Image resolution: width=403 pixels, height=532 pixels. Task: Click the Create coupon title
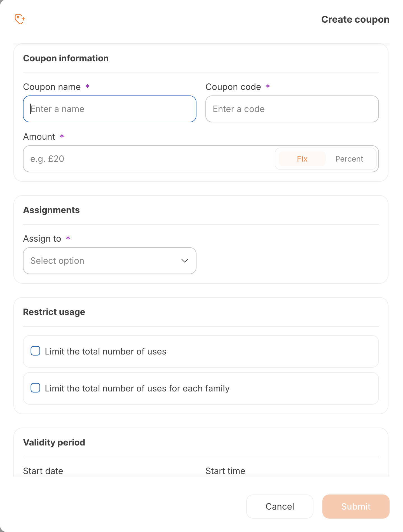pyautogui.click(x=355, y=19)
